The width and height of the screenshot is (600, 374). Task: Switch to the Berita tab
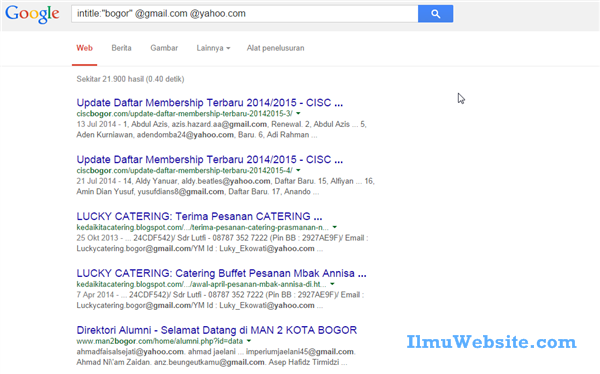click(121, 48)
